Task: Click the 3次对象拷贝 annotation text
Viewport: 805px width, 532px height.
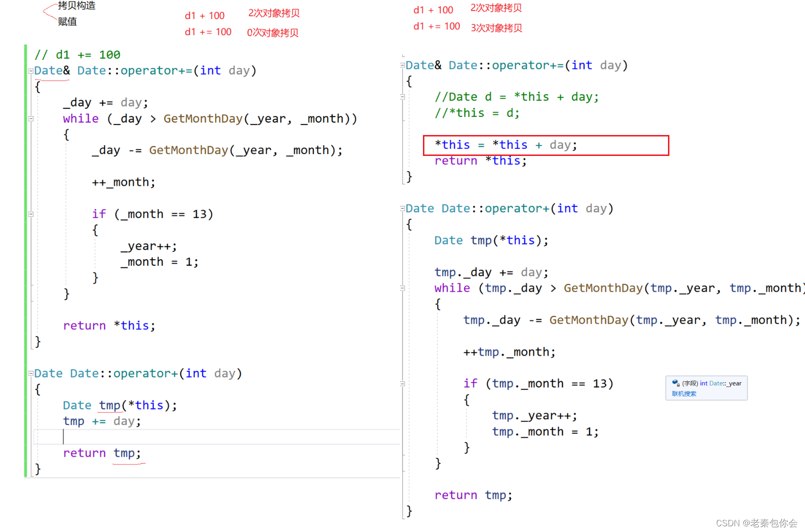Action: coord(496,28)
